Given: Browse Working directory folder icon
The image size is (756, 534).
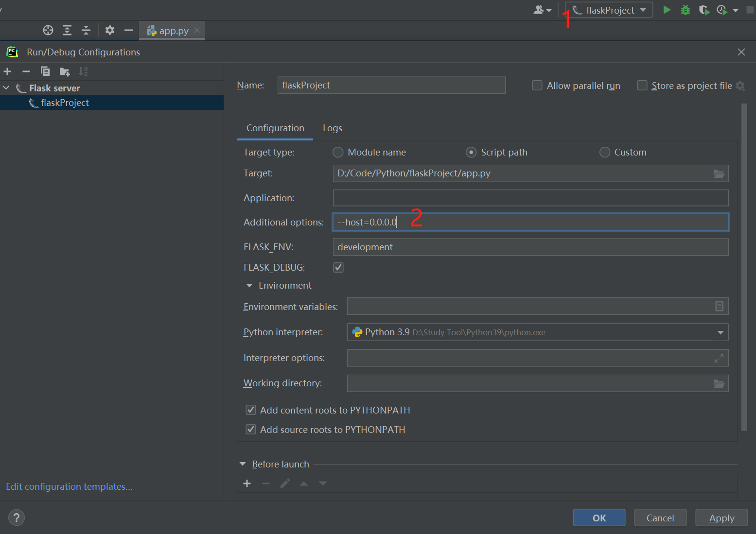Looking at the screenshot, I should tap(719, 384).
